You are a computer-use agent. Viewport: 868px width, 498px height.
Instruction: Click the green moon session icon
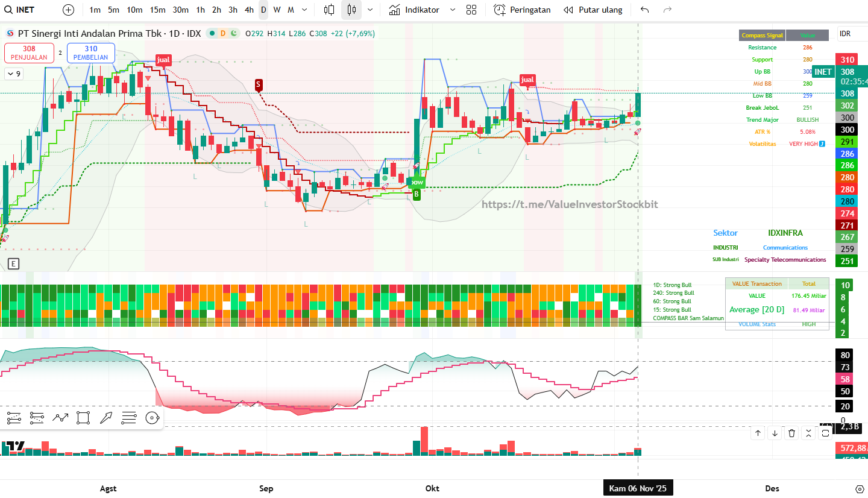click(233, 33)
